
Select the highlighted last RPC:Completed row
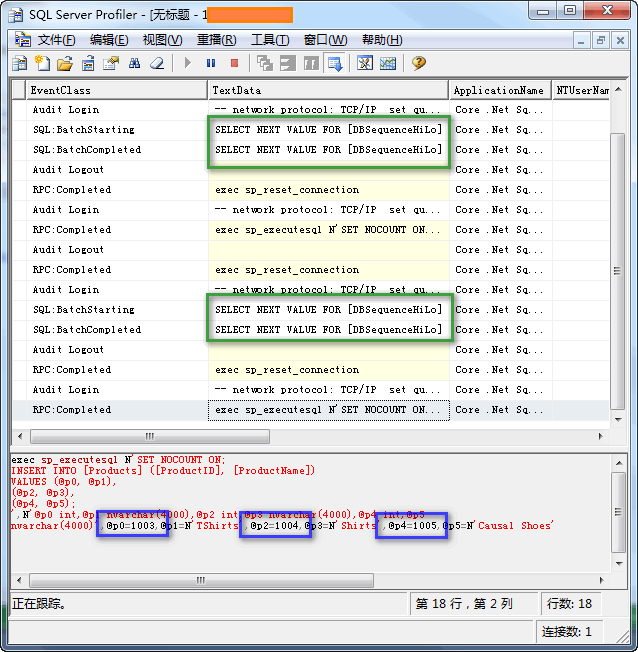click(311, 410)
